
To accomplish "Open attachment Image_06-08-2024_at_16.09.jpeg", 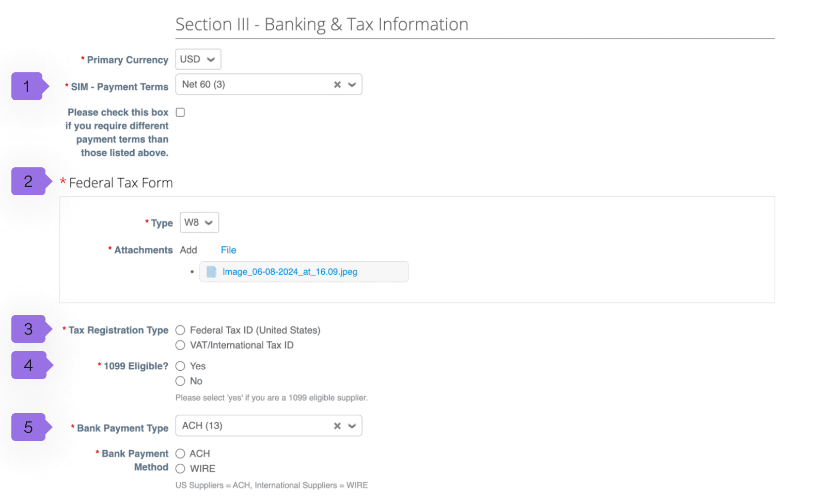I will point(290,272).
